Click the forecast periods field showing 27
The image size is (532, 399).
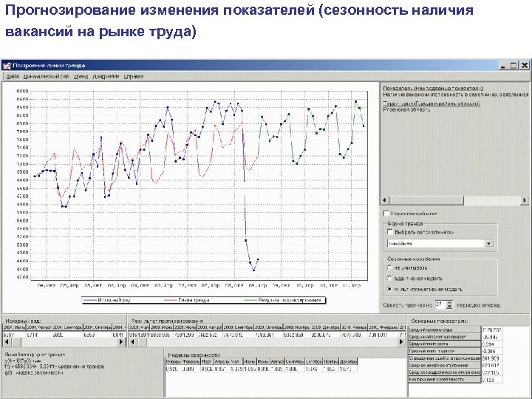[440, 304]
